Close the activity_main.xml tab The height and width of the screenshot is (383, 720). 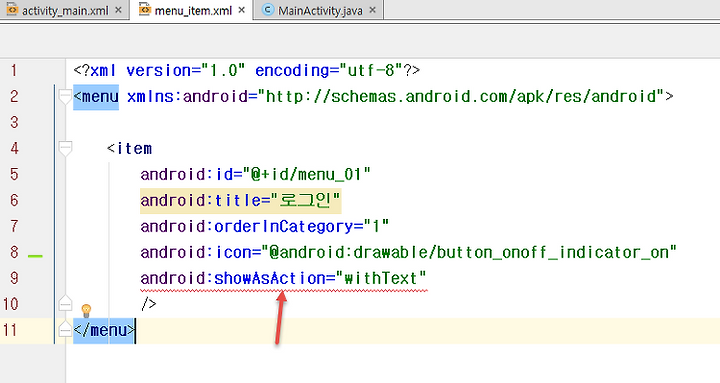tap(118, 10)
